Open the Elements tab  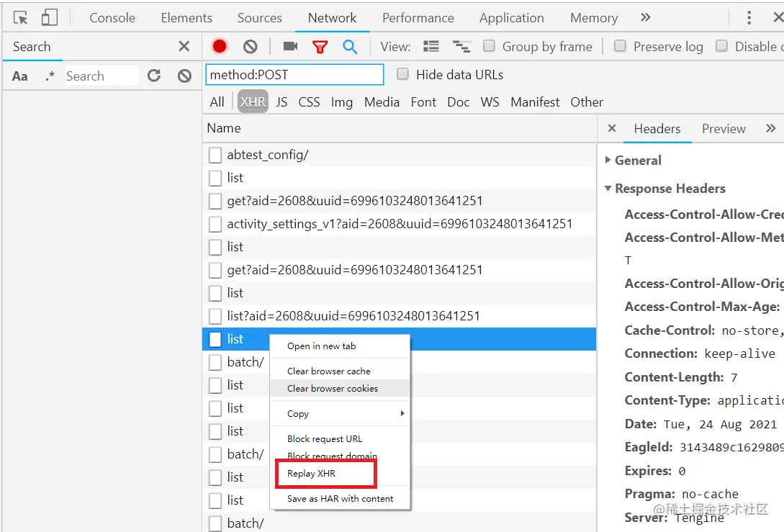tap(186, 18)
